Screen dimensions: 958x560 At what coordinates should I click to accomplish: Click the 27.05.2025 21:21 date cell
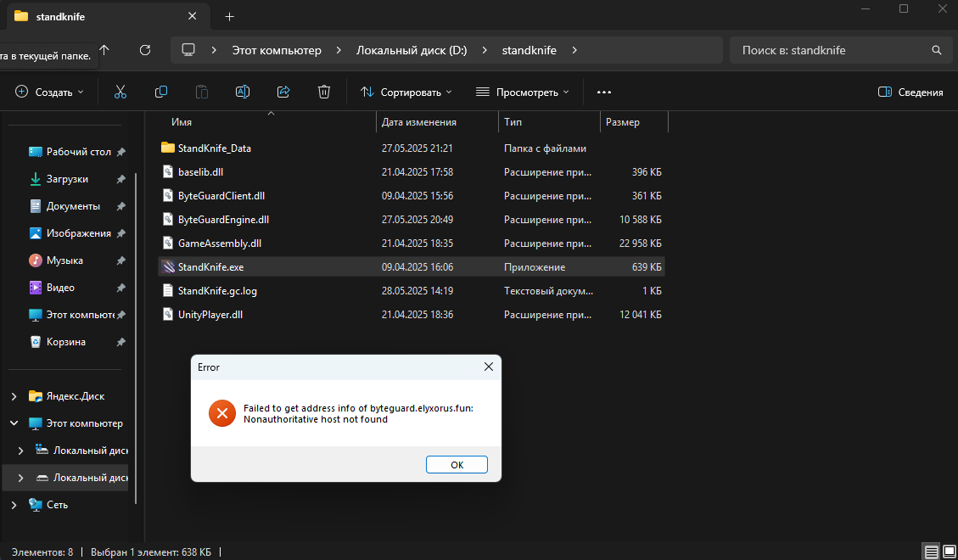point(417,148)
